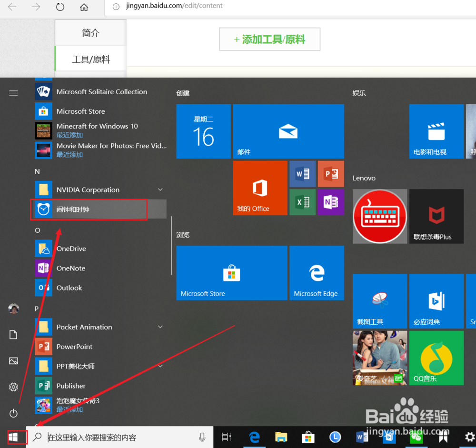Launch Microsoft Store from the app list

point(100,111)
